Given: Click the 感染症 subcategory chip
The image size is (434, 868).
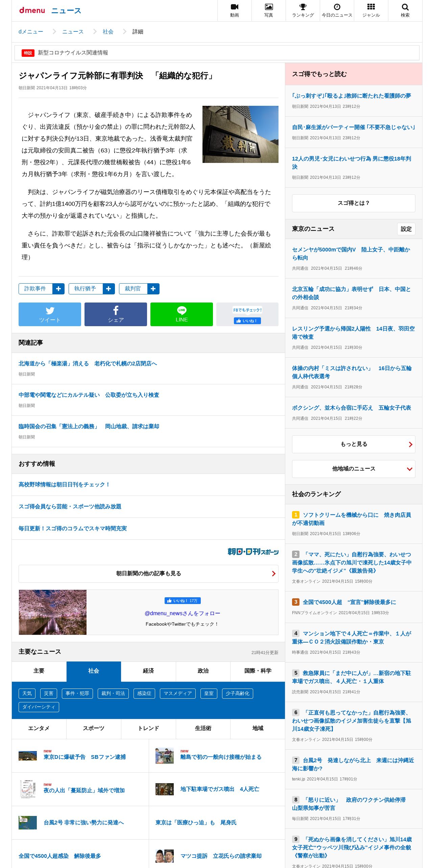Looking at the screenshot, I should [x=144, y=694].
